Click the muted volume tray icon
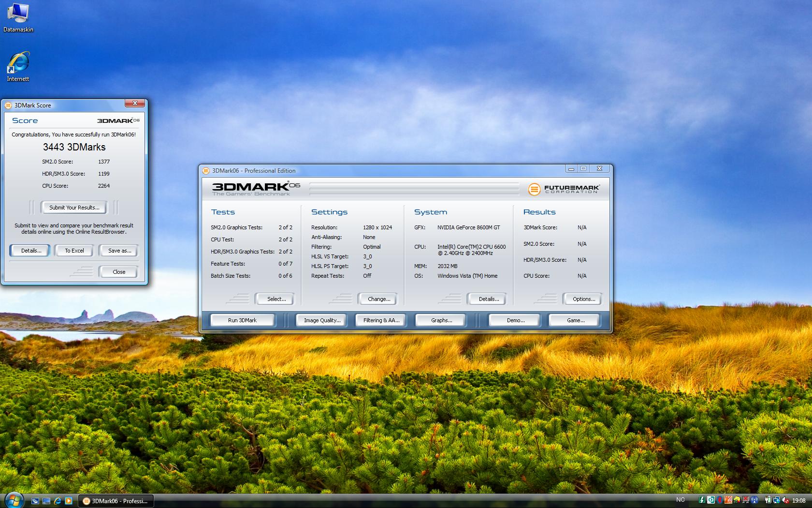This screenshot has height=508, width=812. [785, 500]
